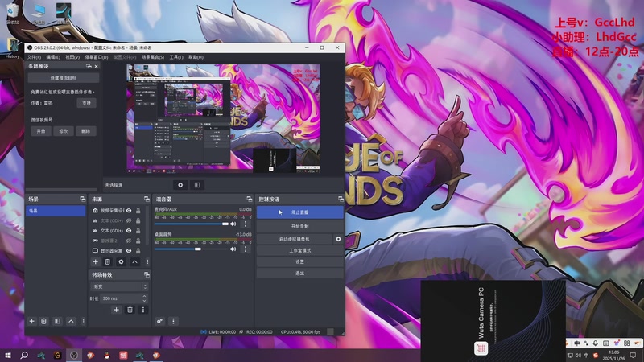Toggle visibility of the video capture device source

[x=129, y=211]
